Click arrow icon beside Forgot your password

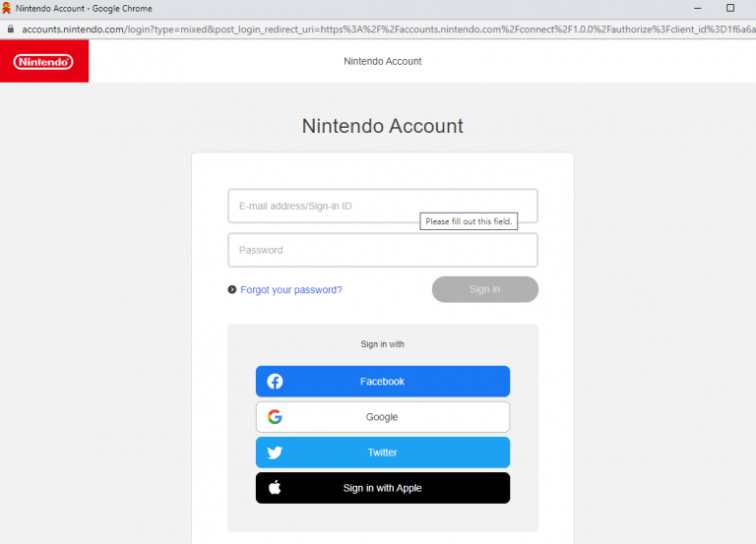click(x=232, y=289)
